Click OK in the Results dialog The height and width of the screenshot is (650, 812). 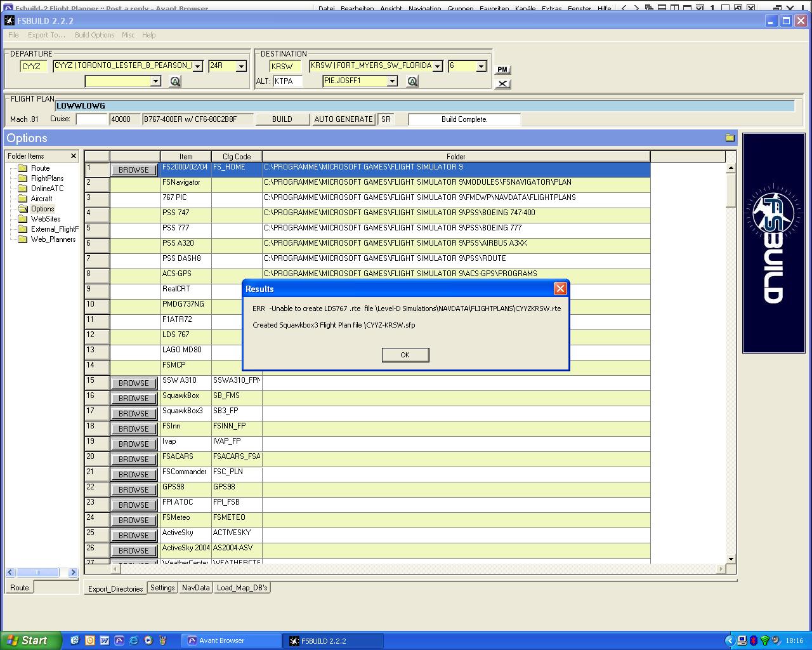(405, 355)
